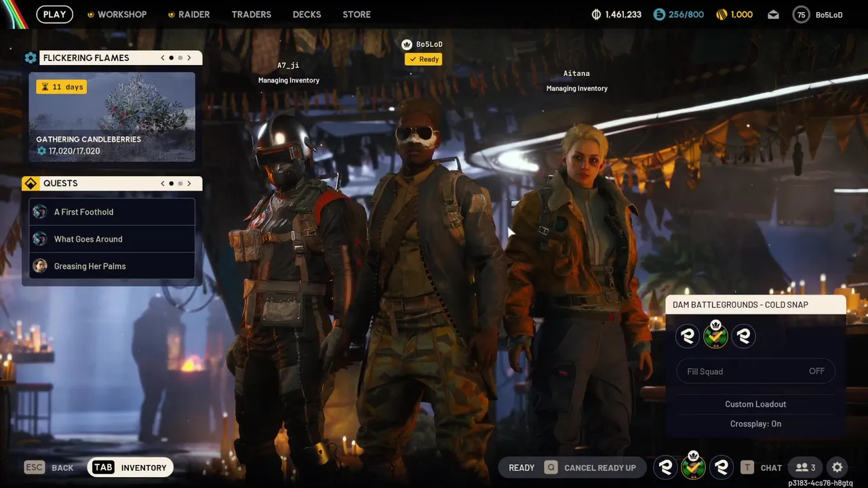Go to next Flickering Flames page
This screenshot has height=488, width=868.
pyautogui.click(x=189, y=58)
